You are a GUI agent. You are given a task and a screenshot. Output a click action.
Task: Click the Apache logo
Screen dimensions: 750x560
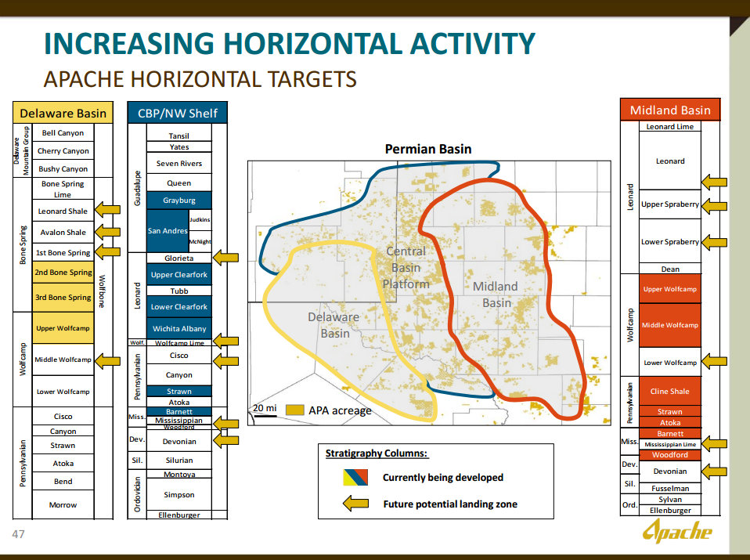(x=677, y=533)
